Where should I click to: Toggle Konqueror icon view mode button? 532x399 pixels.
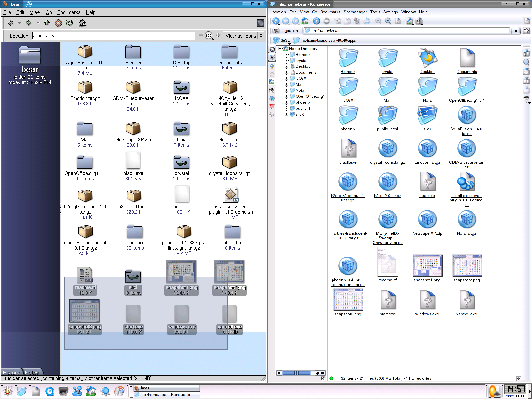(409, 21)
